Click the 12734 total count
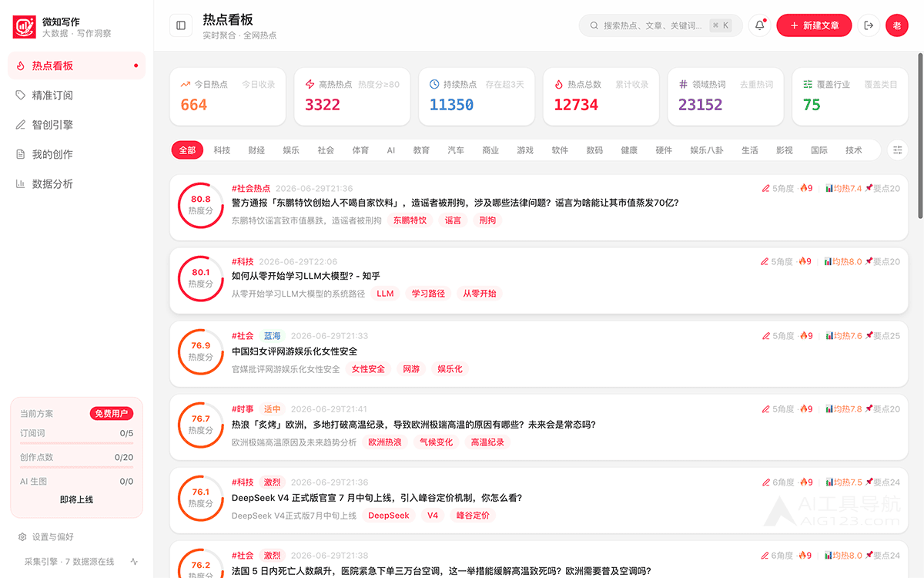The image size is (924, 578). (576, 105)
